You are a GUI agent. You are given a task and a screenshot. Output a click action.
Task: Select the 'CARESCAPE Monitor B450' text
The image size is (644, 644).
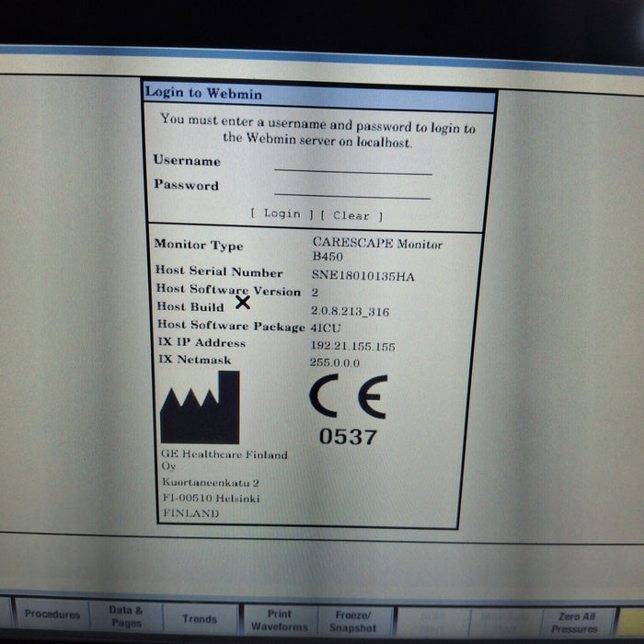pos(377,249)
